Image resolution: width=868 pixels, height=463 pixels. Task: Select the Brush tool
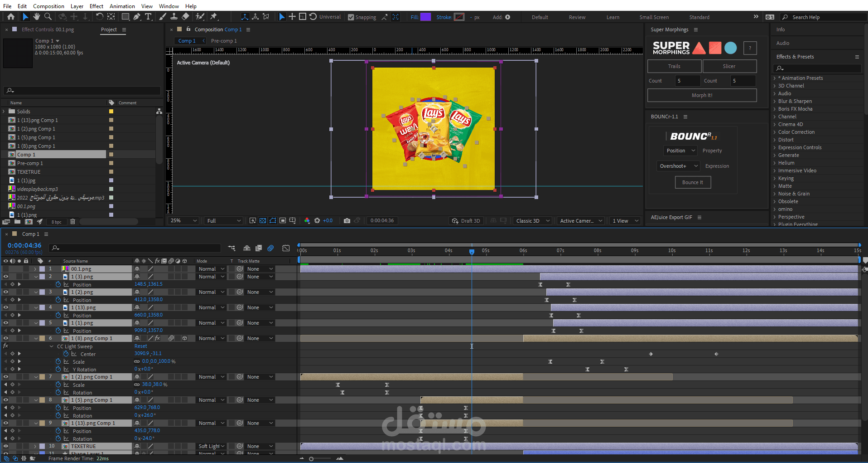point(163,17)
